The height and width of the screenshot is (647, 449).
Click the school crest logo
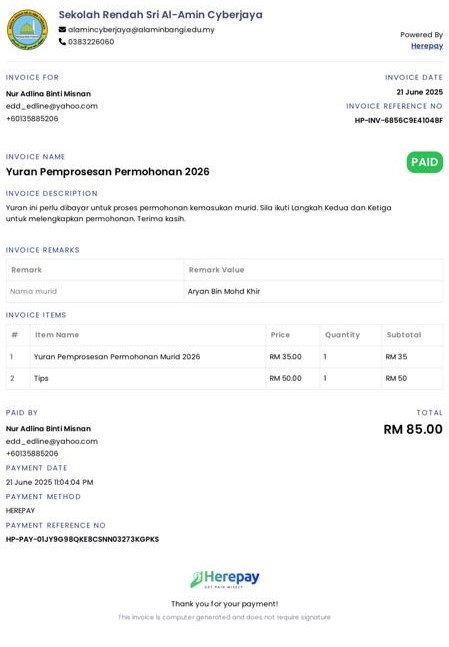27,30
